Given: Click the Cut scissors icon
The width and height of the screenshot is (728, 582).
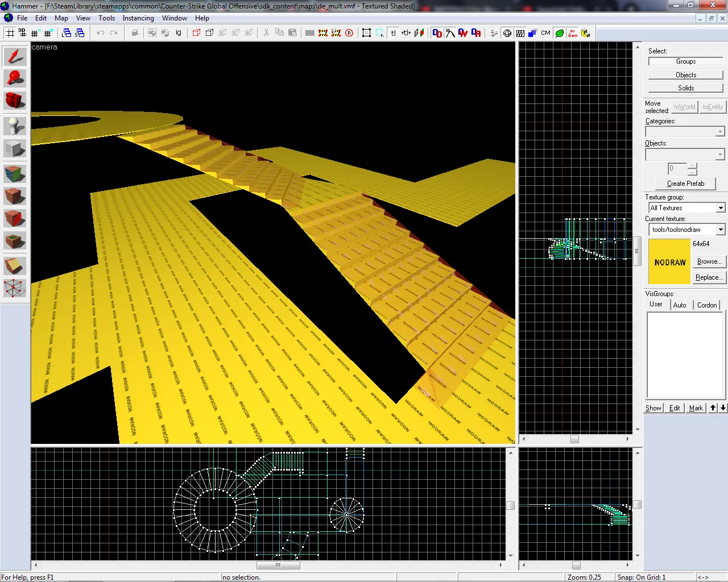Looking at the screenshot, I should (266, 33).
